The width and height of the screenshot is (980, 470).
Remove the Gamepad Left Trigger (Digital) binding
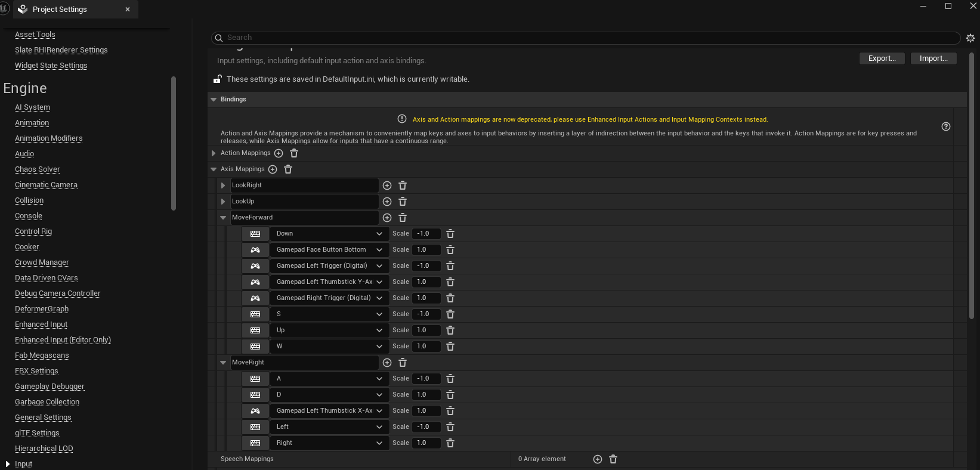[450, 266]
